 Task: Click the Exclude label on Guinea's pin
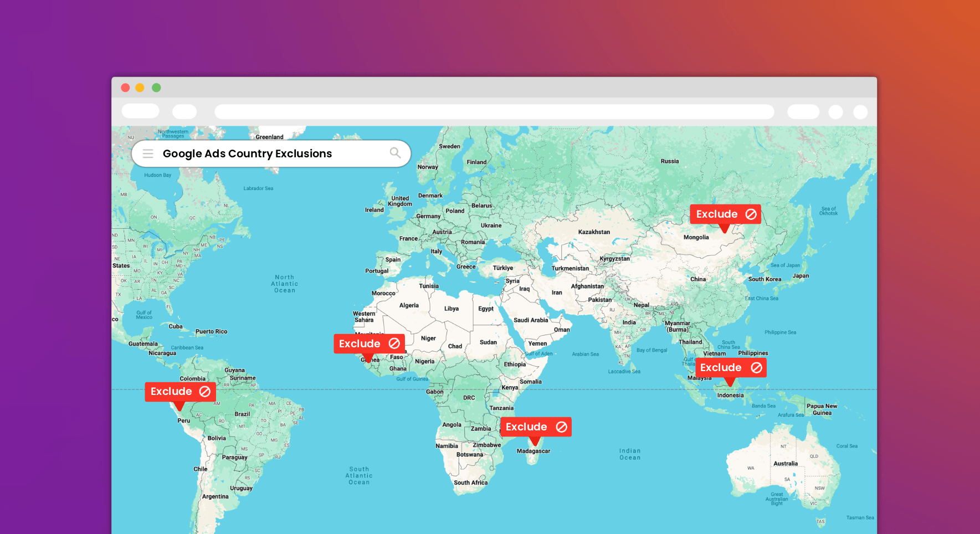coord(361,343)
